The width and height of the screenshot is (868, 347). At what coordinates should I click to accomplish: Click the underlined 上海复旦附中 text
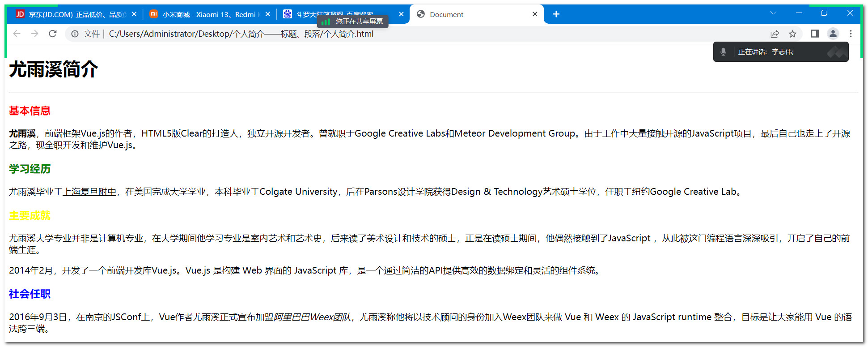(89, 192)
